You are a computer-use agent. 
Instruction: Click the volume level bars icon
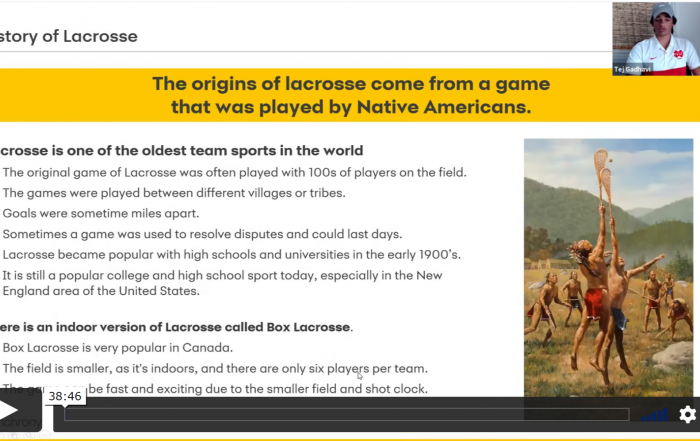click(655, 414)
